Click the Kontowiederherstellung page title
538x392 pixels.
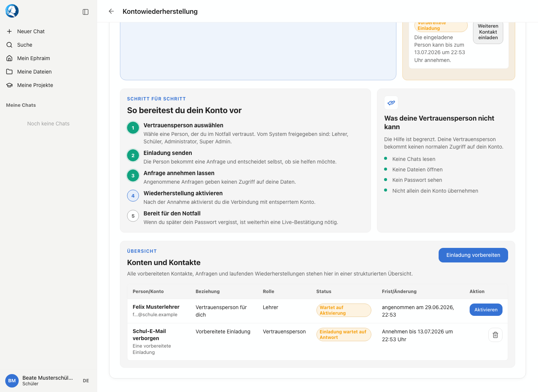click(160, 12)
